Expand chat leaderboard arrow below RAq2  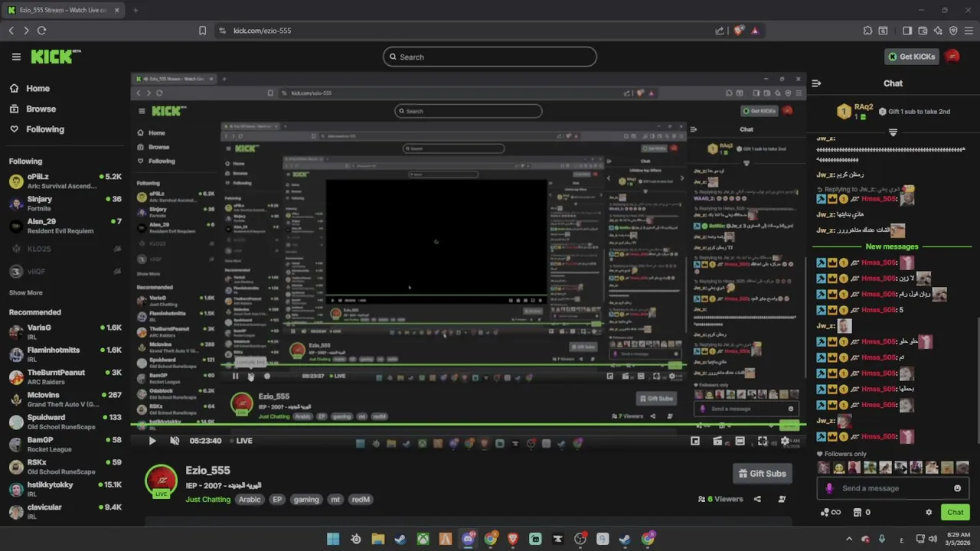tap(893, 132)
